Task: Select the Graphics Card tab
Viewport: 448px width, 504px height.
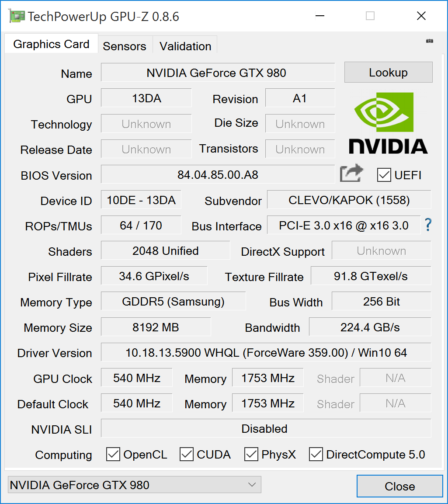Action: click(52, 44)
